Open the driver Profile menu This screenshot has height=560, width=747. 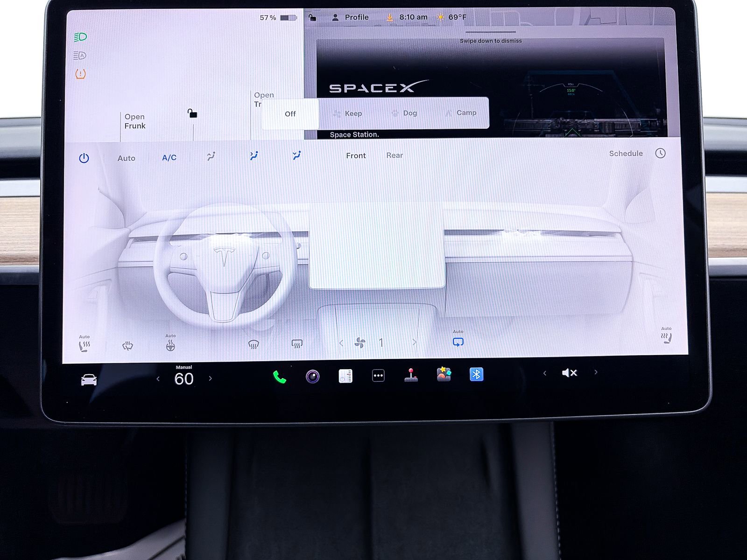click(x=351, y=17)
